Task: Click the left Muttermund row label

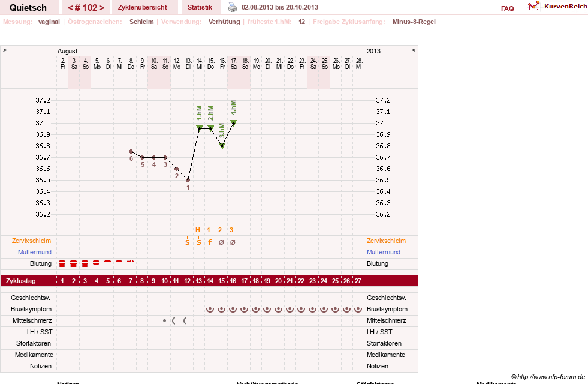Action: 35,252
